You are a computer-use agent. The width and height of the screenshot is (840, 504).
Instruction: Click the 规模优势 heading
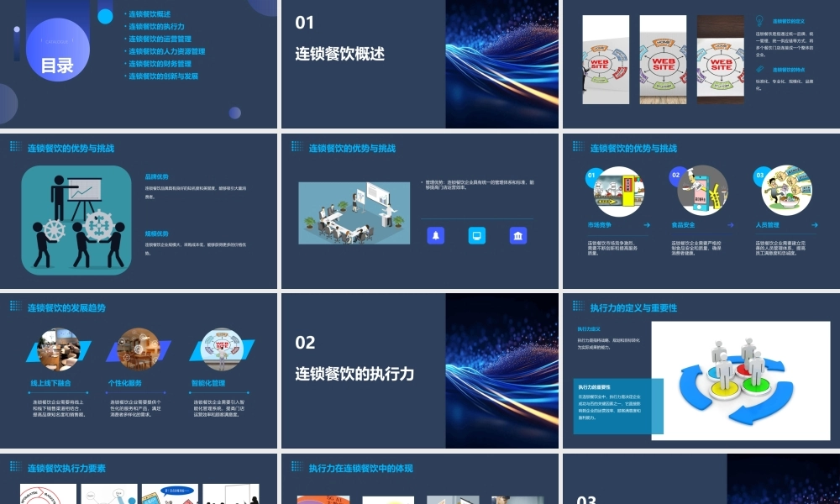156,234
